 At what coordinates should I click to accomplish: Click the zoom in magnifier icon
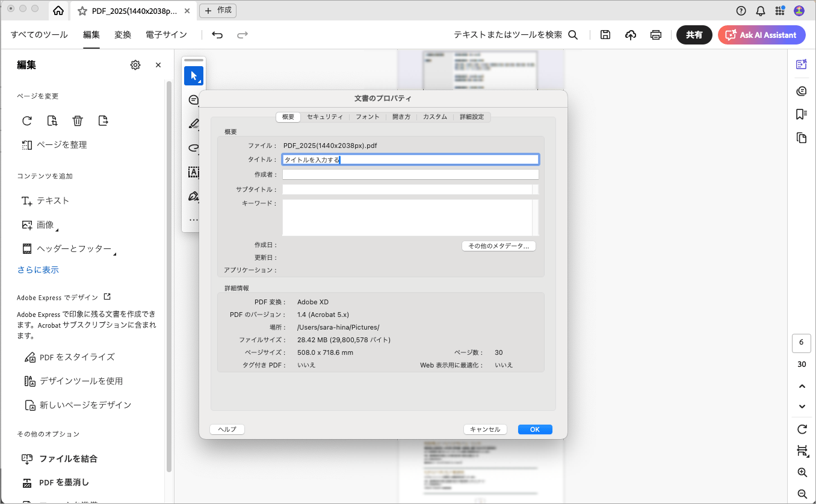[x=802, y=473]
